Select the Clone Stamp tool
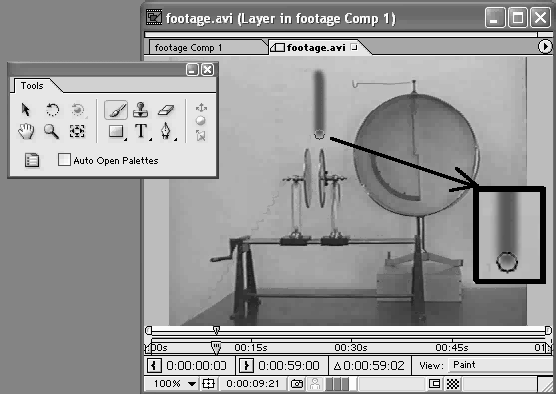Screen dimensions: 556x394 pyautogui.click(x=140, y=110)
